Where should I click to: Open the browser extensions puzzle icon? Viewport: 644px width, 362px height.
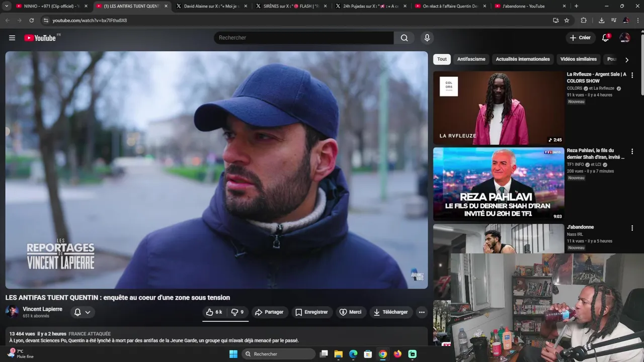coord(584,20)
